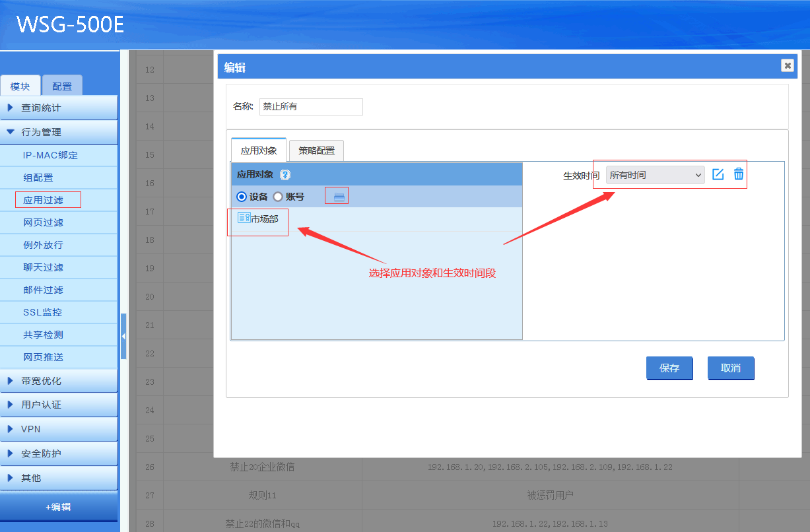Screen dimensions: 810x532
Task: Click the +编辑 button at sidebar bottom
Action: [59, 507]
